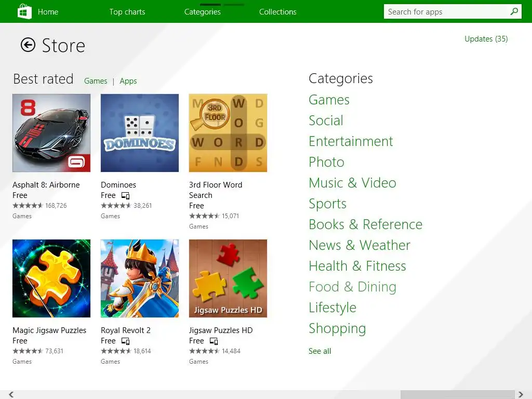
Task: Click the 73,631 ratings count
Action: coord(55,351)
